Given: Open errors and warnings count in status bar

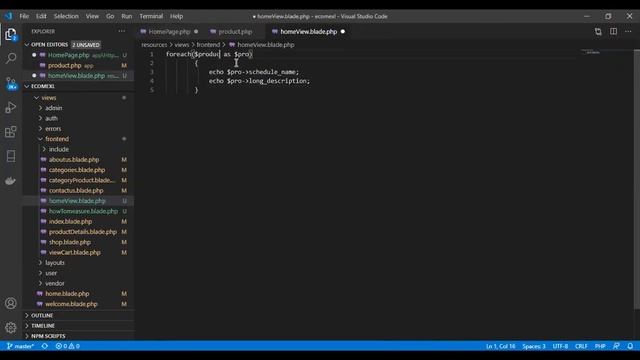Looking at the screenshot, I should [x=68, y=346].
